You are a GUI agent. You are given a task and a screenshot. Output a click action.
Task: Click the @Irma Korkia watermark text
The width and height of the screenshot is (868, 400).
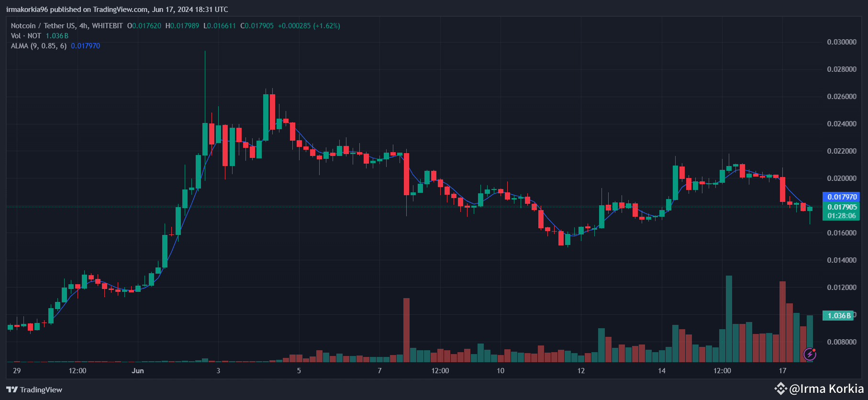(x=826, y=389)
